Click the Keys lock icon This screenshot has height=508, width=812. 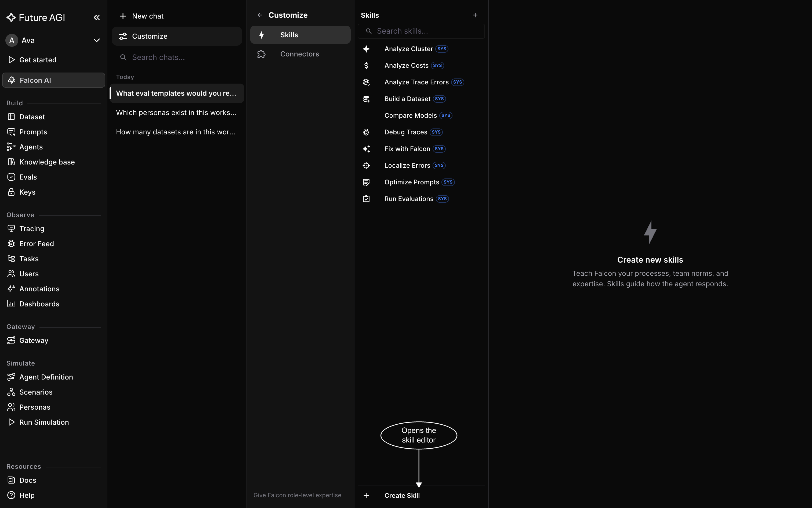click(11, 192)
